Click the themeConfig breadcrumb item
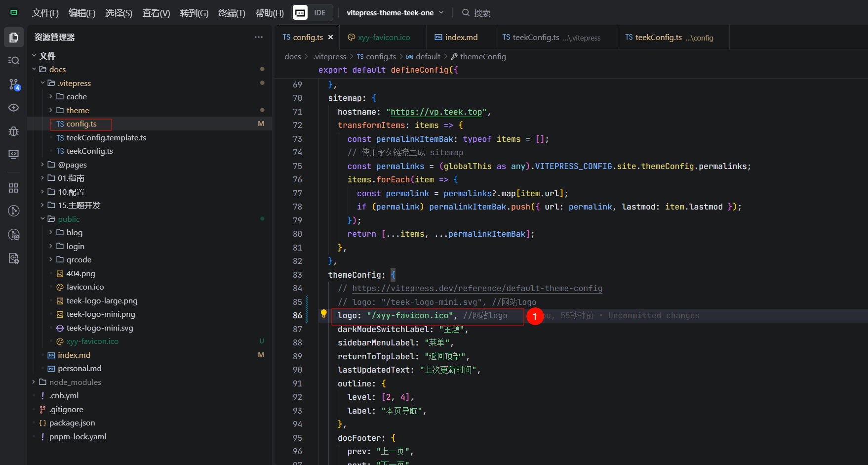Viewport: 868px width, 465px height. 482,57
